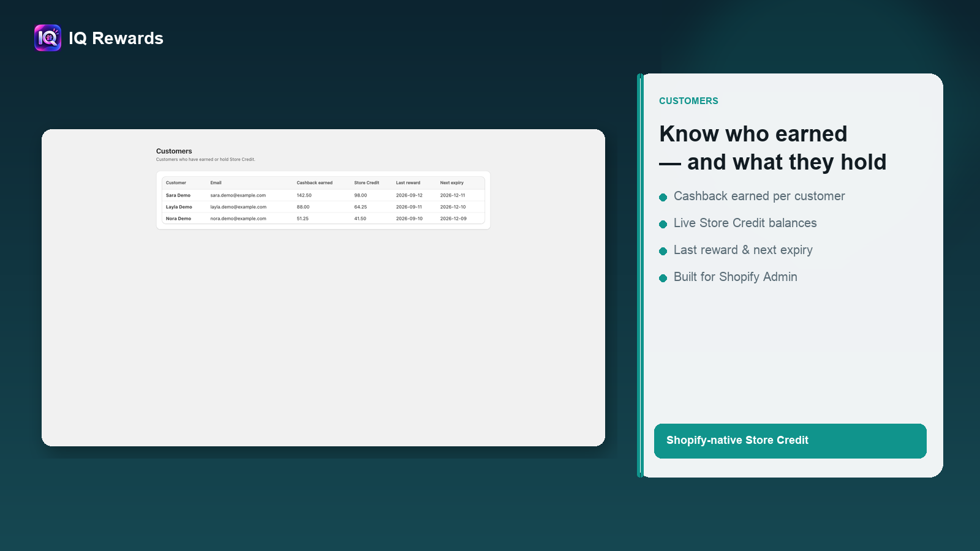Screen dimensions: 980x551
Task: Select the Nora Demo customer name
Action: point(178,219)
